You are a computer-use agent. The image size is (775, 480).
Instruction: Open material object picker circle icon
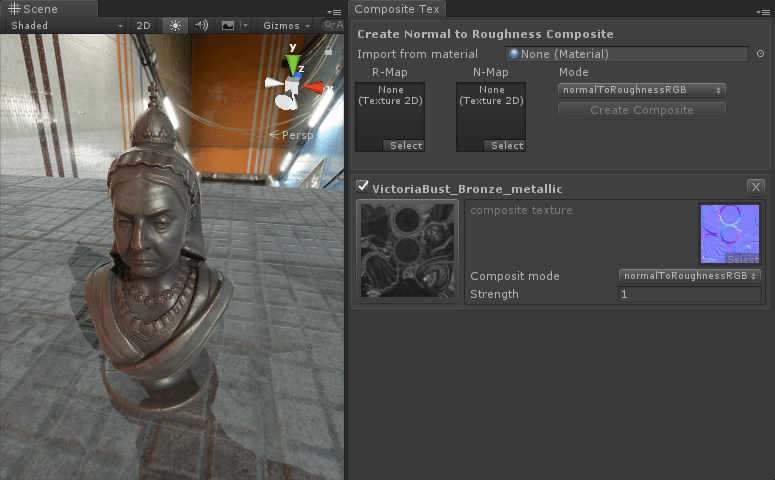pyautogui.click(x=761, y=54)
